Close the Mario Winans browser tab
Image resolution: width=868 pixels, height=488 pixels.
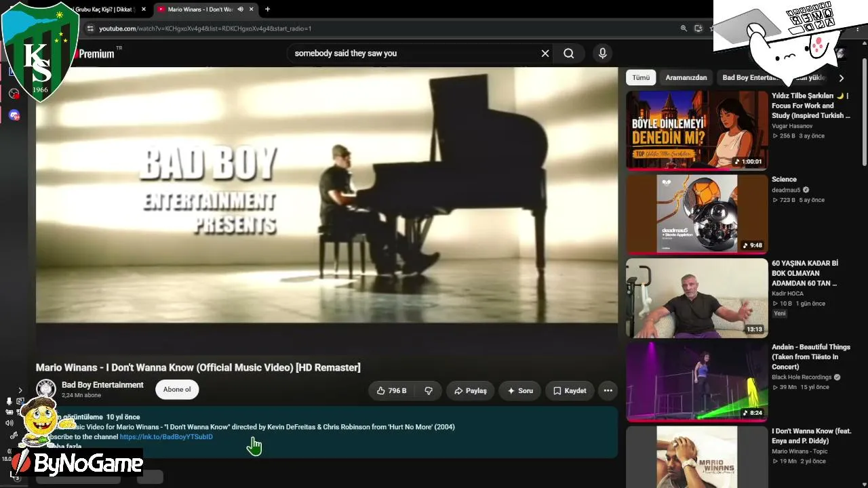click(x=252, y=9)
